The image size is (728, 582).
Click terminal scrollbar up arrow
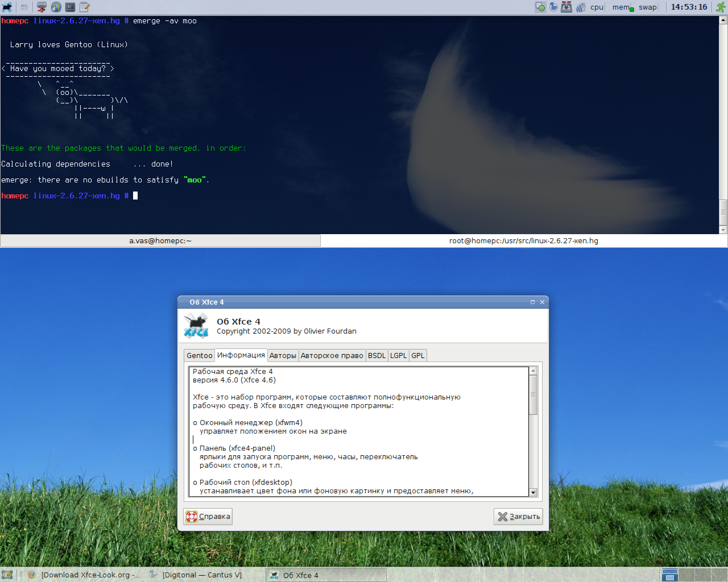pos(723,20)
